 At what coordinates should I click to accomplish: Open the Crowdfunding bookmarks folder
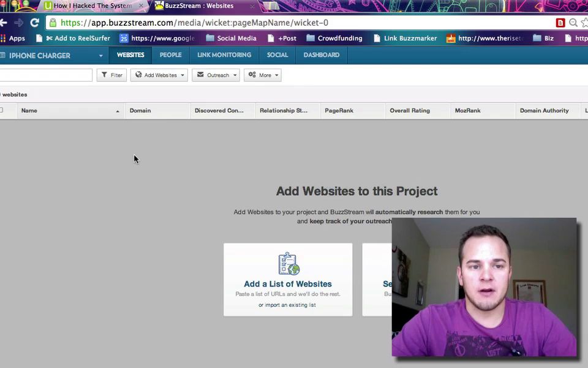click(334, 38)
